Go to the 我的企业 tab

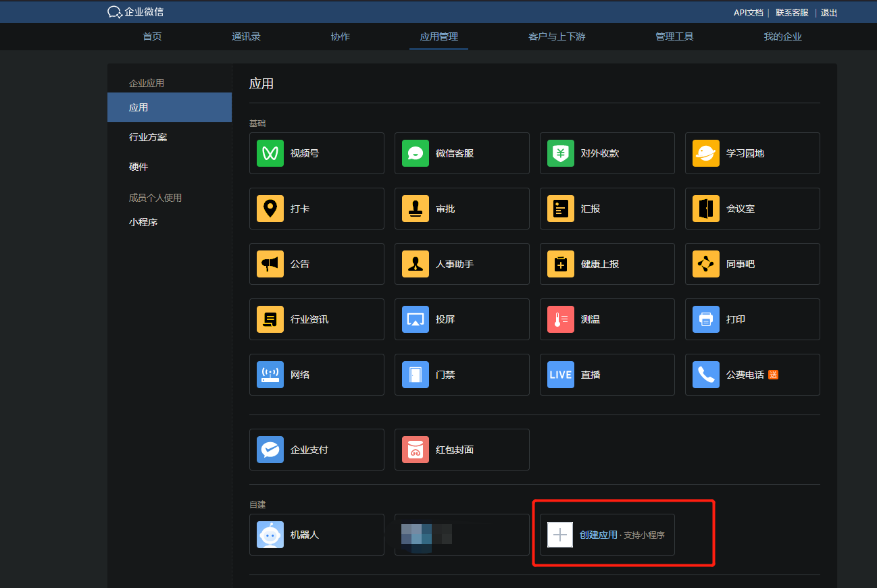point(782,36)
